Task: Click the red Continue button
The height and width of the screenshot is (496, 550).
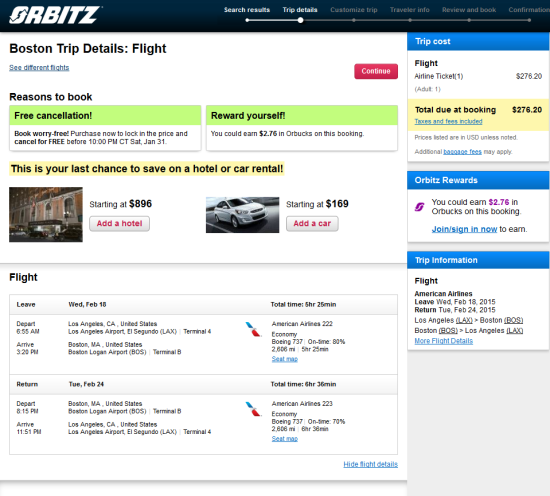Action: pos(376,71)
